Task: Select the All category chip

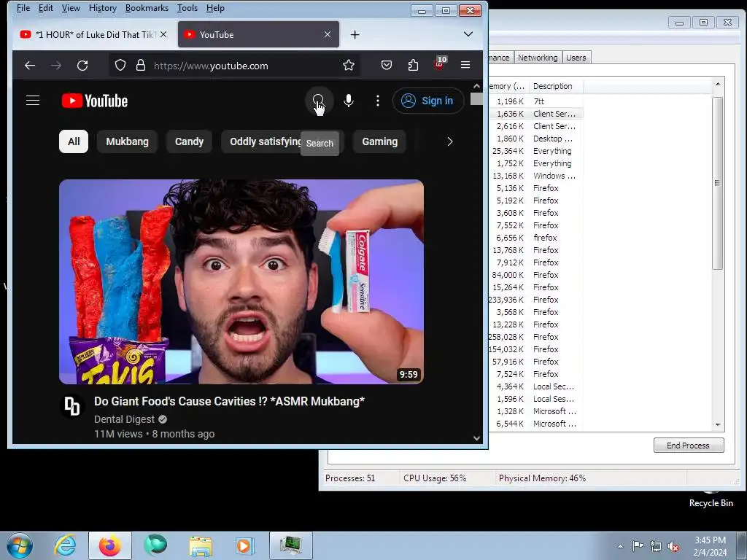Action: (74, 141)
